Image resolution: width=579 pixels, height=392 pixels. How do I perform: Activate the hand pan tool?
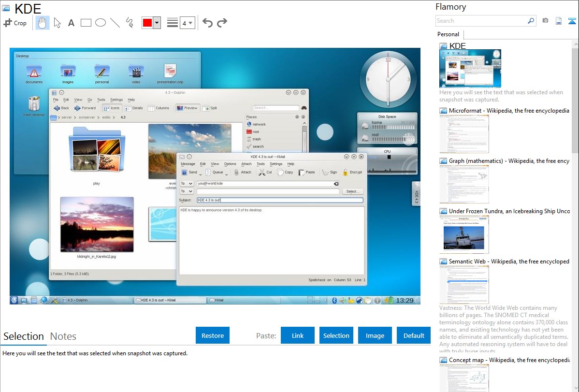pos(43,23)
